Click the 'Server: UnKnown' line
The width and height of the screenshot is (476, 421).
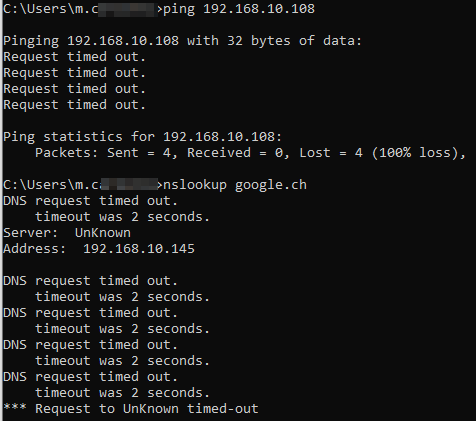pos(67,233)
